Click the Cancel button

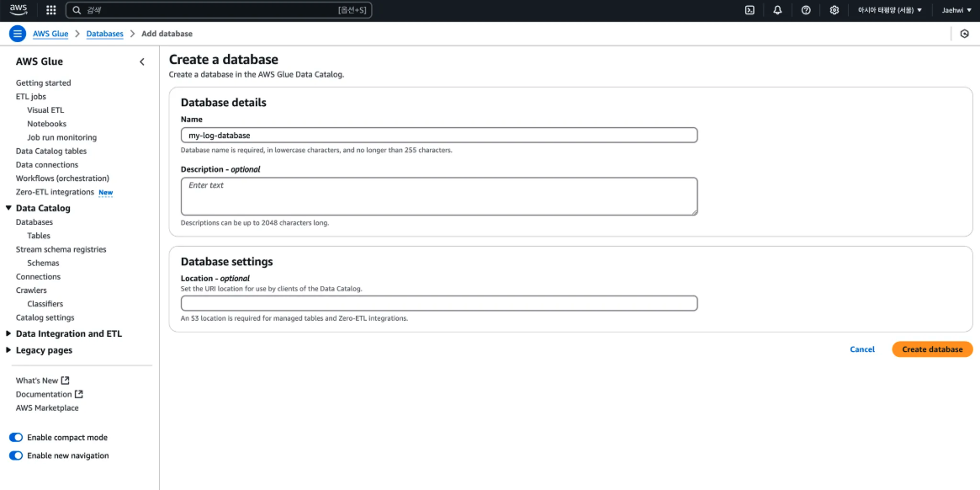pyautogui.click(x=862, y=349)
